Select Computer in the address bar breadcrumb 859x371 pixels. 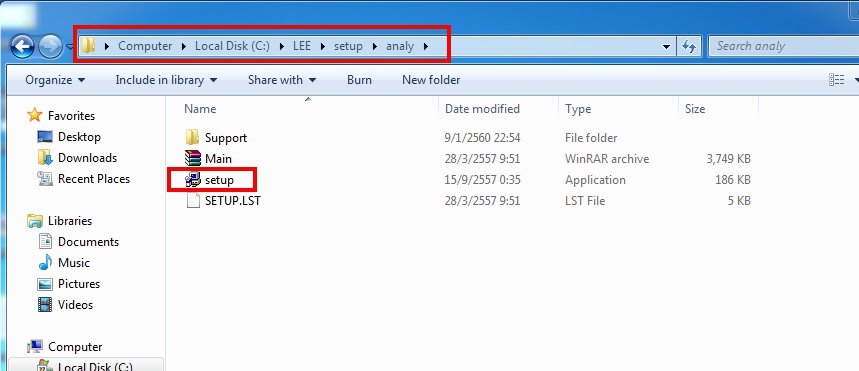pyautogui.click(x=145, y=46)
